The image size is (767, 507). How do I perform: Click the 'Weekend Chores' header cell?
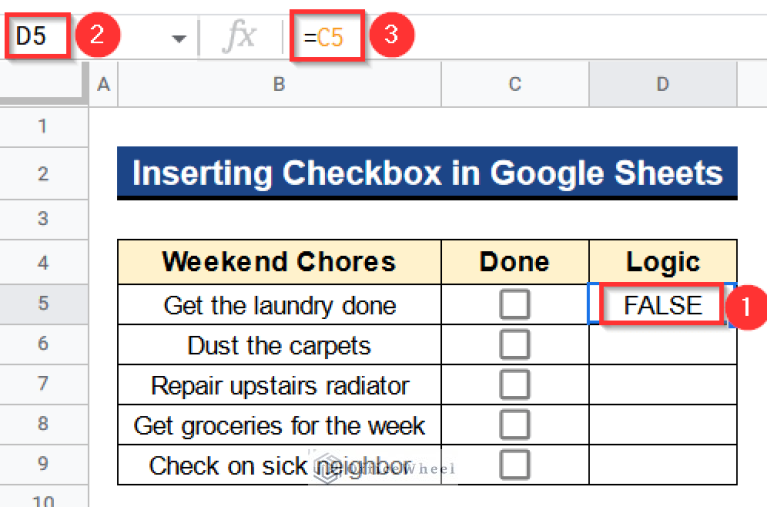(279, 262)
